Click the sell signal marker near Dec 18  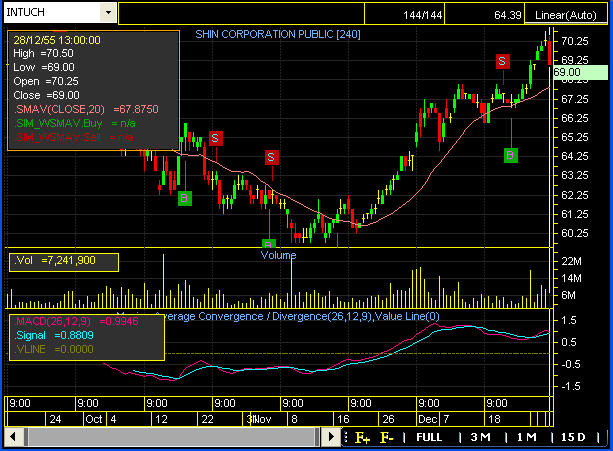tap(502, 61)
